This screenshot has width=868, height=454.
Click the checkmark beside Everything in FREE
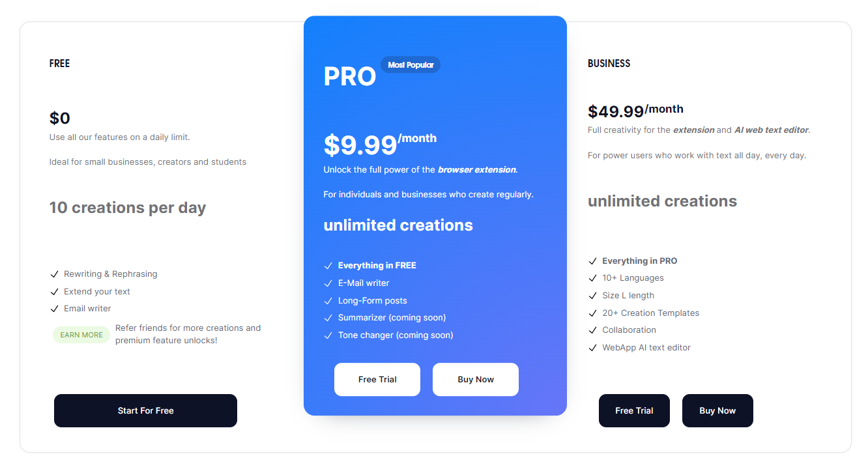pos(328,266)
